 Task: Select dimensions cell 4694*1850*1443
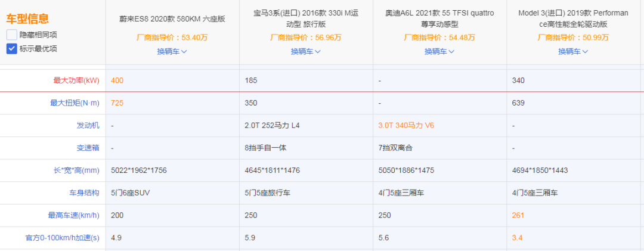point(540,171)
